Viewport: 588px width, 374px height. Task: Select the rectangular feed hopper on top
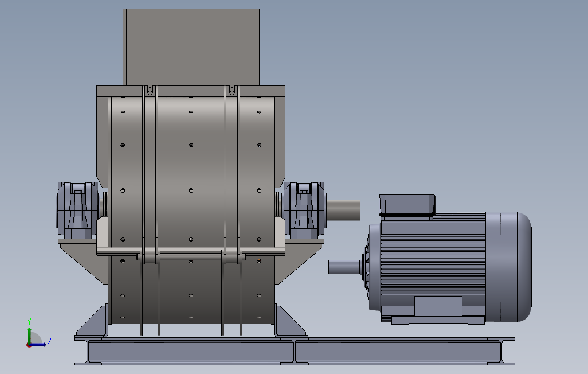[191, 47]
